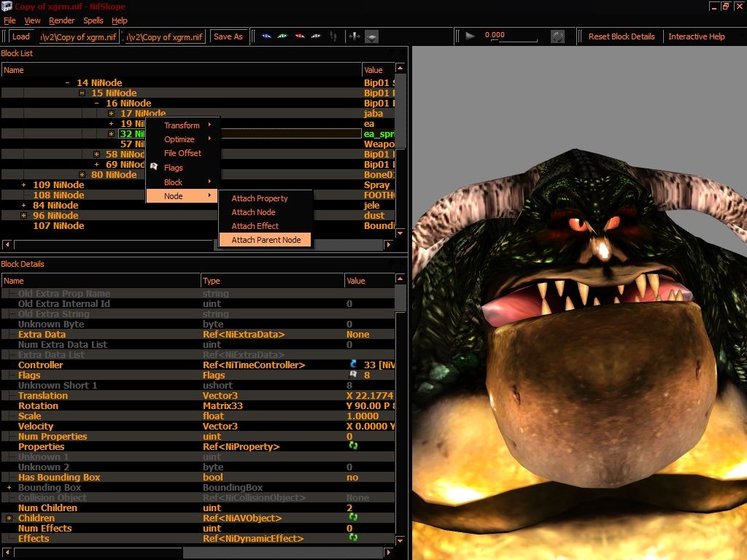The image size is (747, 560).
Task: Select Attach Parent Node
Action: [266, 239]
